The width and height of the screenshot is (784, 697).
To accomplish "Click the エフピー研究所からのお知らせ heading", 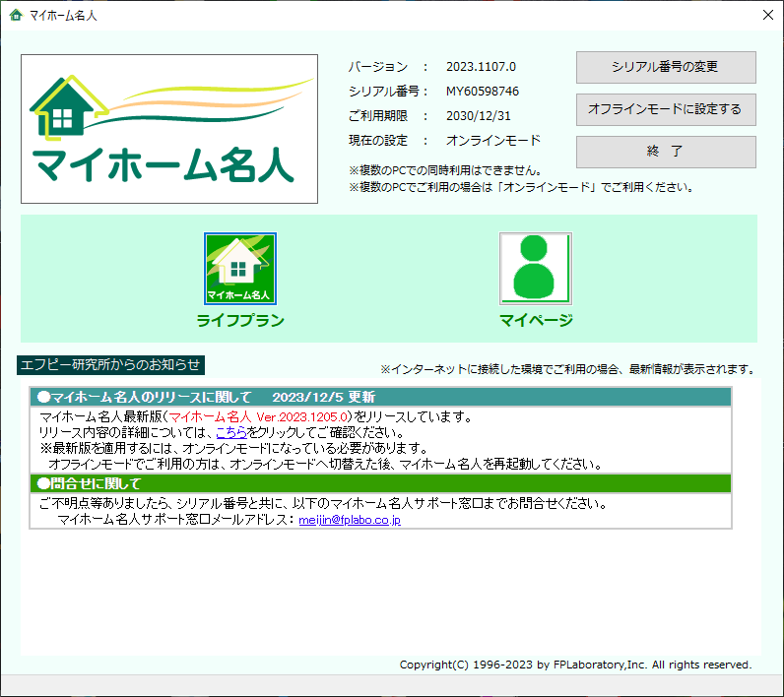I will pos(111,366).
